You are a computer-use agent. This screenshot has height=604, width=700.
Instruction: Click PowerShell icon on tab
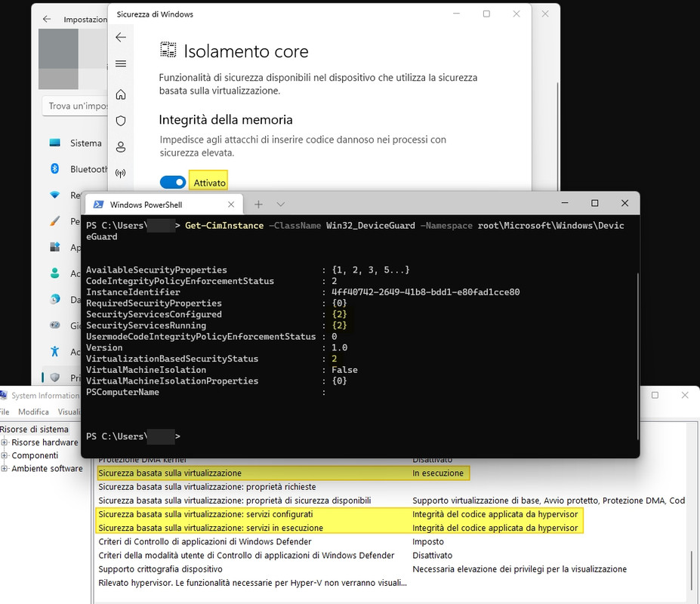pyautogui.click(x=97, y=205)
